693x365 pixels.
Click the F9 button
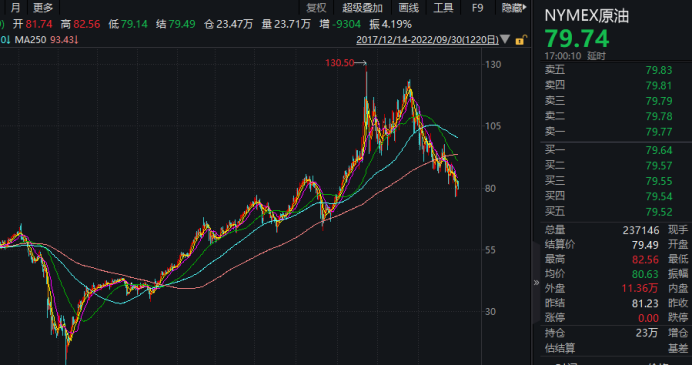pyautogui.click(x=477, y=8)
